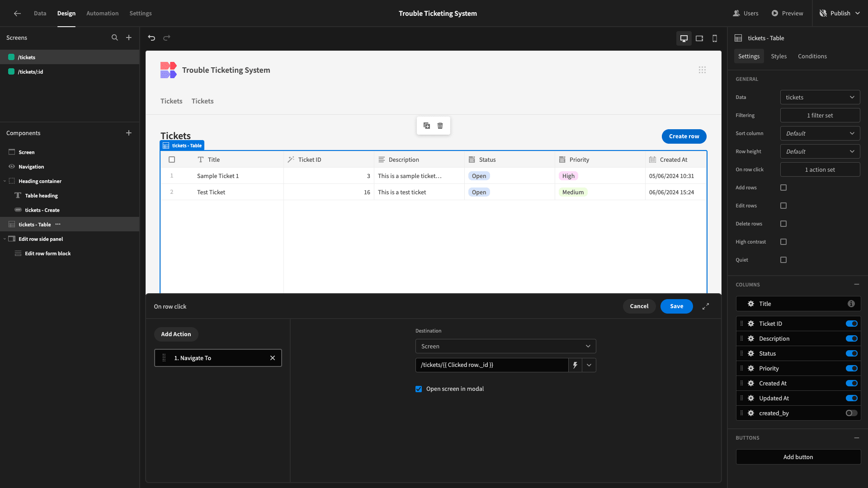Click the Create row button

tap(684, 136)
